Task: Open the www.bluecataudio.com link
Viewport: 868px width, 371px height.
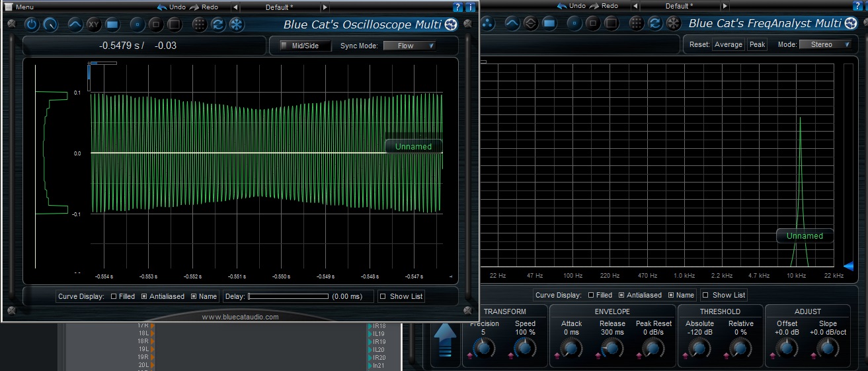Action: point(240,317)
